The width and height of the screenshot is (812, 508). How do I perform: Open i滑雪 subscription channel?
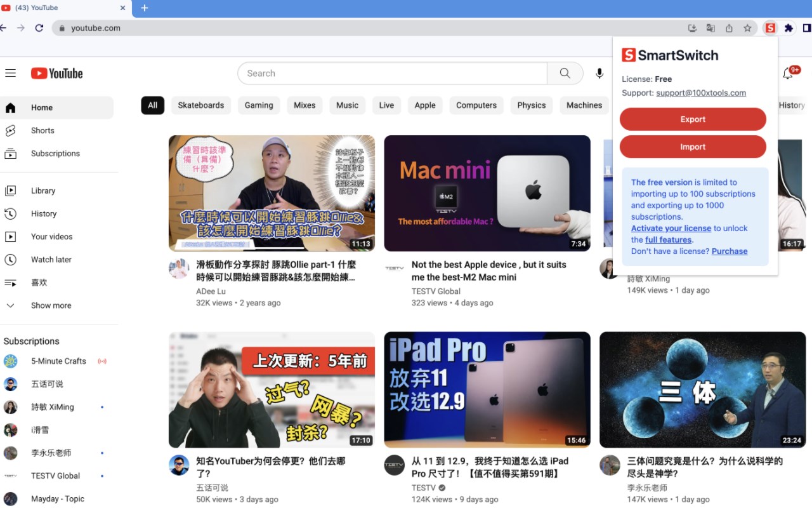pyautogui.click(x=57, y=430)
